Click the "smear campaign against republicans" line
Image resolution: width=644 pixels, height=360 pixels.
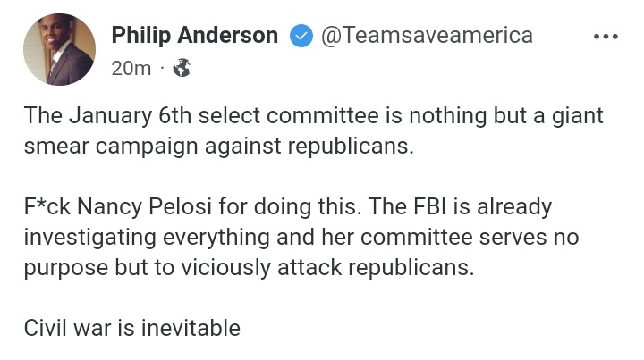(x=218, y=147)
